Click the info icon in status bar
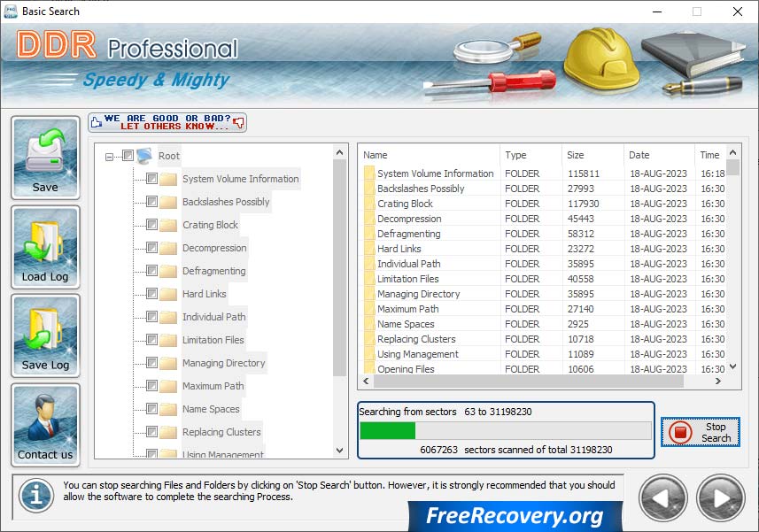 tap(35, 495)
